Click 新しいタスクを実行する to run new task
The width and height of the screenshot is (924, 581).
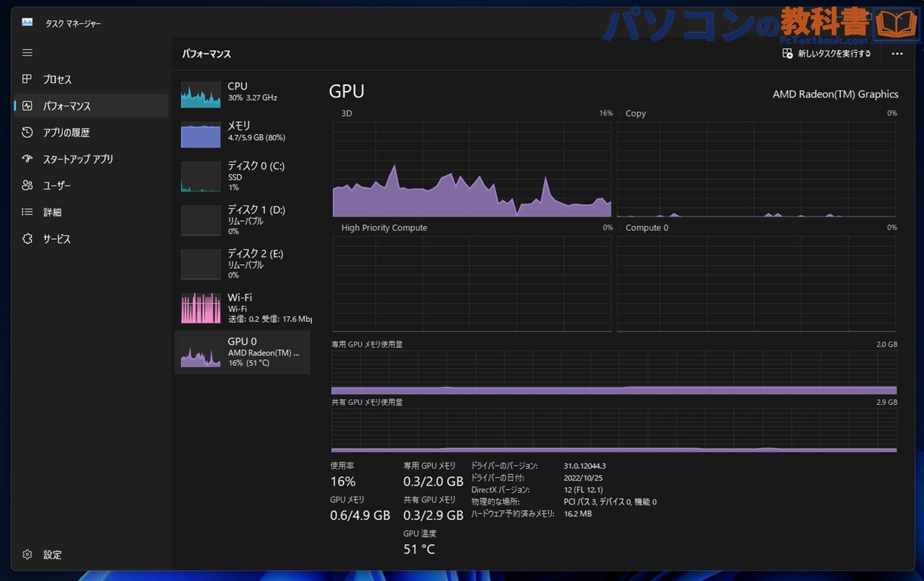pyautogui.click(x=827, y=53)
